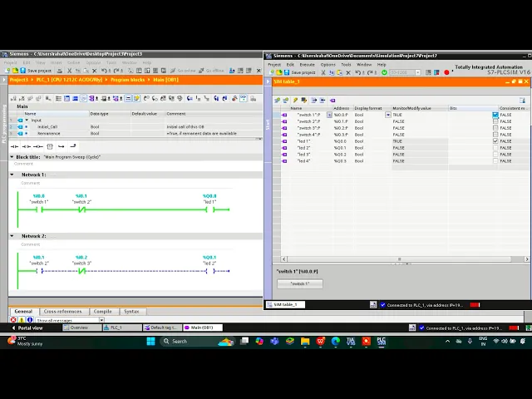Open the Display format dropdown for switch 1
The height and width of the screenshot is (399, 532).
point(388,115)
